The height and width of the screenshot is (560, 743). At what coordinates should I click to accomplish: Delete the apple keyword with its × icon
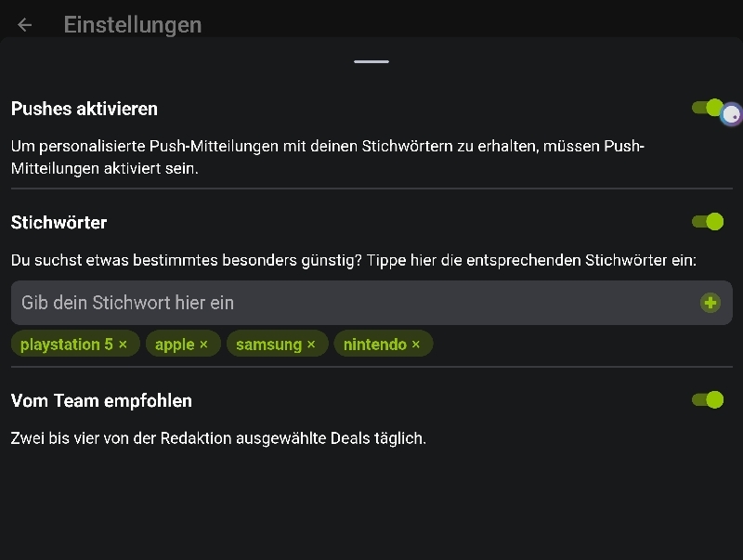[x=203, y=345]
